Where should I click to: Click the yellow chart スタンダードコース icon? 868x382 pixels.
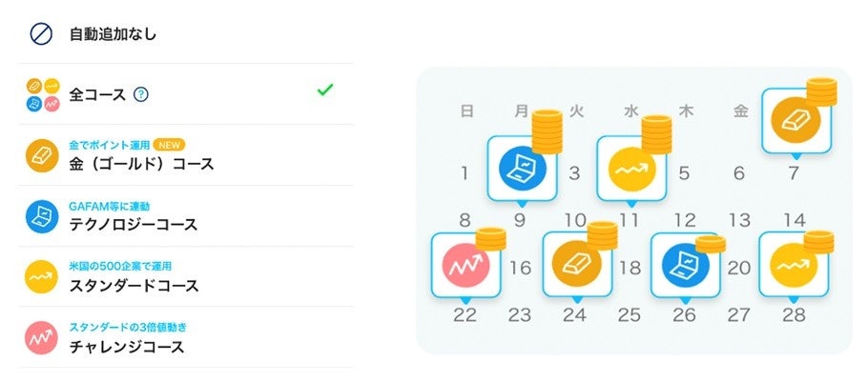pyautogui.click(x=42, y=276)
